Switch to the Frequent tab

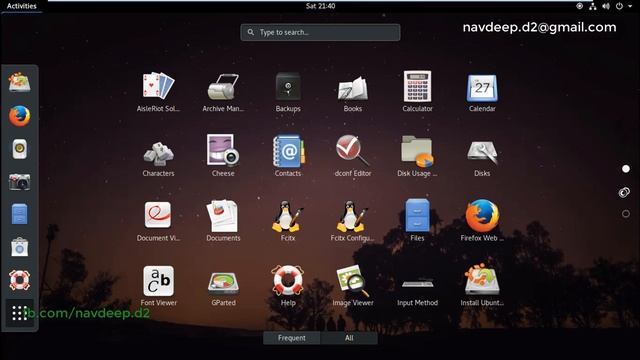(x=291, y=338)
